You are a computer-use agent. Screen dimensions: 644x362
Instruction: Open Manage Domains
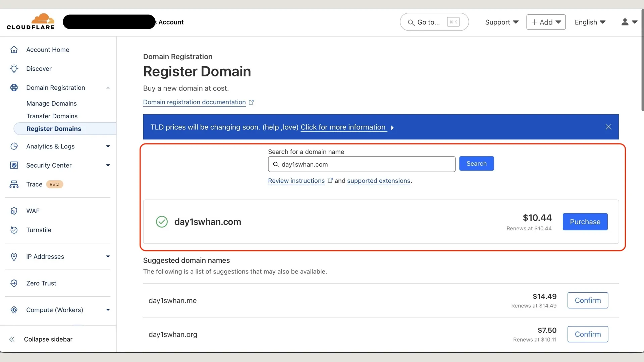[52, 103]
